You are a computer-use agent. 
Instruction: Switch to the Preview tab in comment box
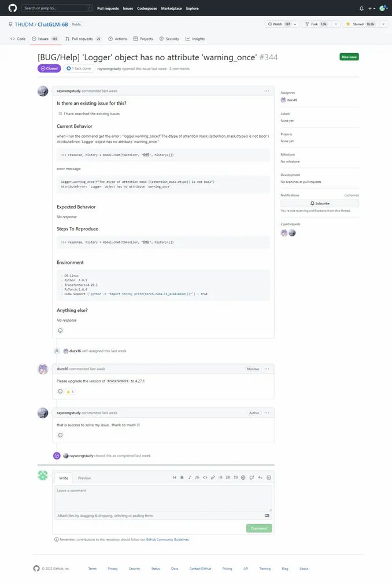(x=84, y=478)
